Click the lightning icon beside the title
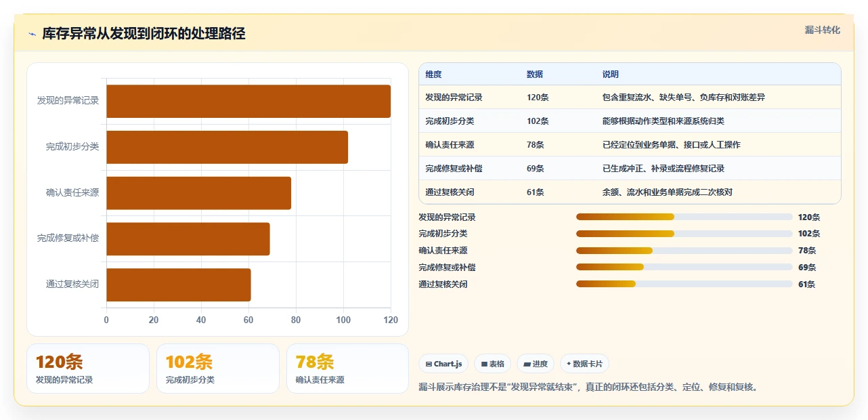The image size is (868, 420). (x=32, y=34)
